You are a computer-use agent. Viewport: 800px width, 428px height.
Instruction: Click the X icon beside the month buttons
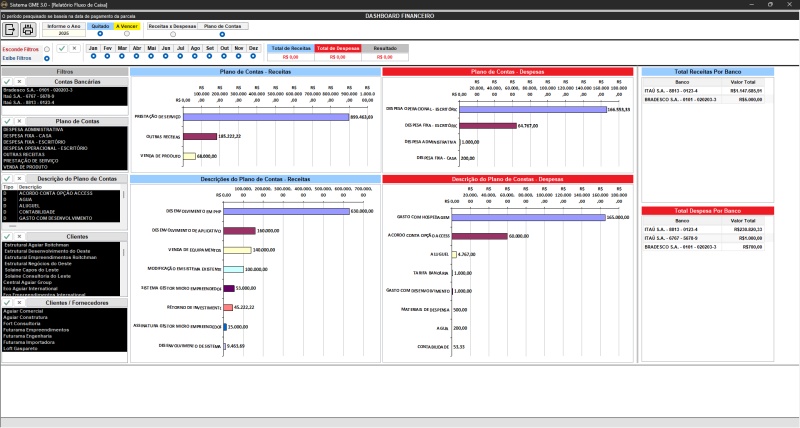73,48
